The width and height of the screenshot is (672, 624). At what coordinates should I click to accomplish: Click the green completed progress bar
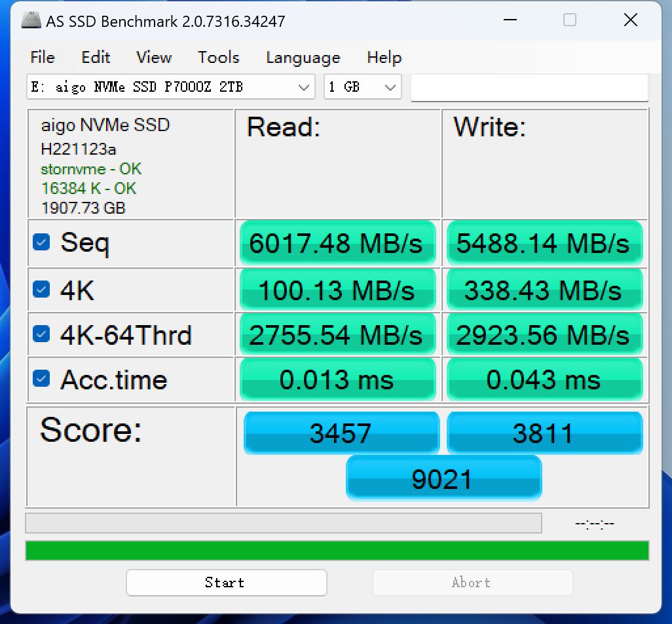[337, 551]
